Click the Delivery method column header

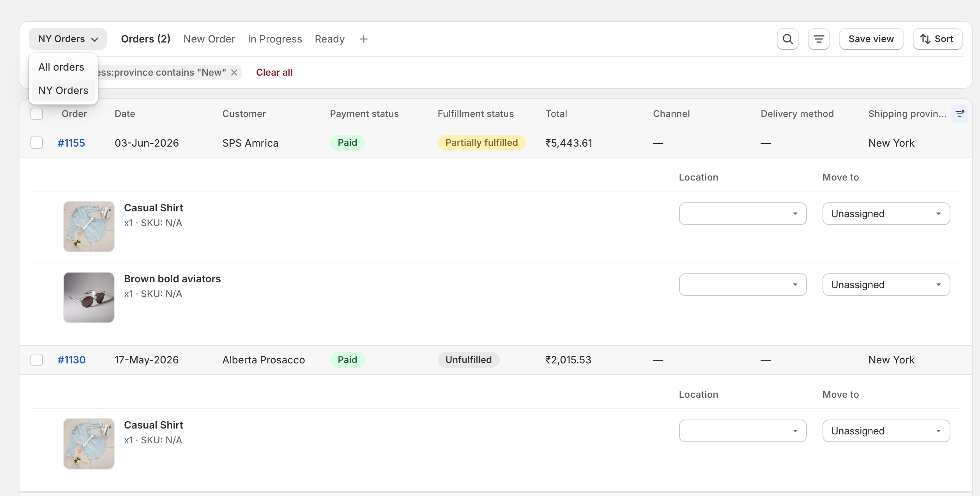797,114
